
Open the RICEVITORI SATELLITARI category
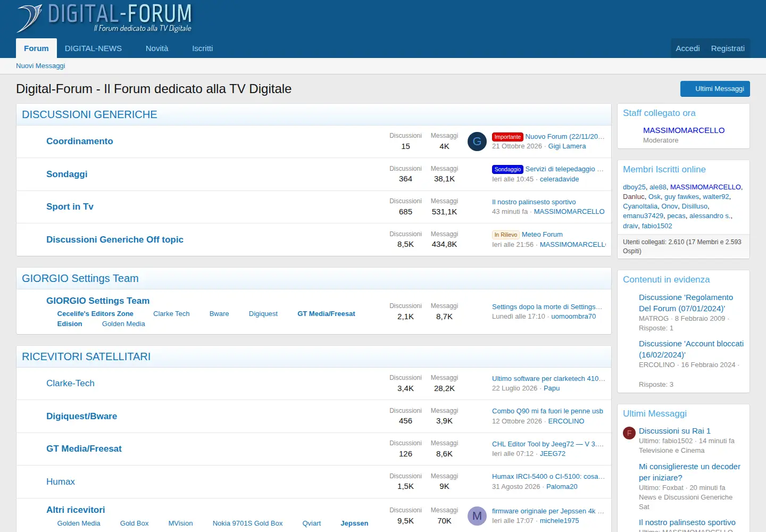coord(86,356)
